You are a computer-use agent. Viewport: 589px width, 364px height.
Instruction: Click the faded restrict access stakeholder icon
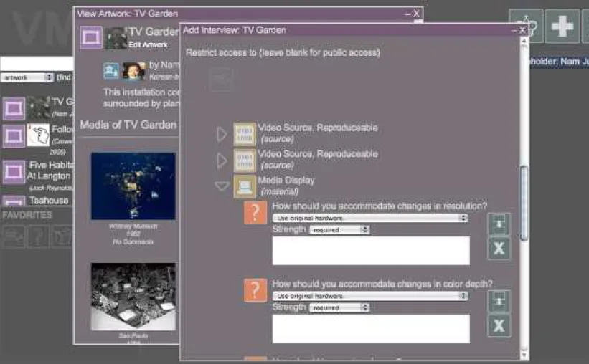pyautogui.click(x=221, y=80)
